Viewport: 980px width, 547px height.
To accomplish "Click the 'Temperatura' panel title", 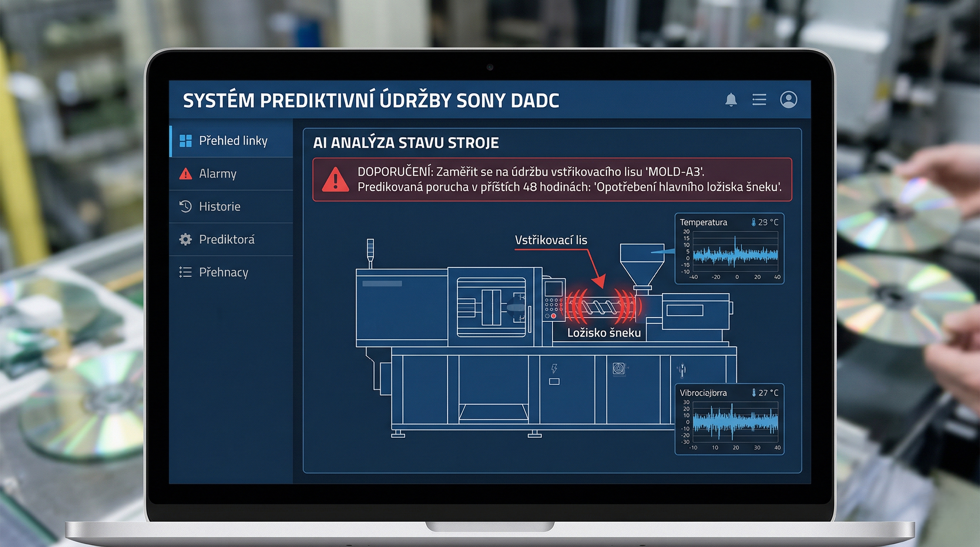I will coord(703,222).
